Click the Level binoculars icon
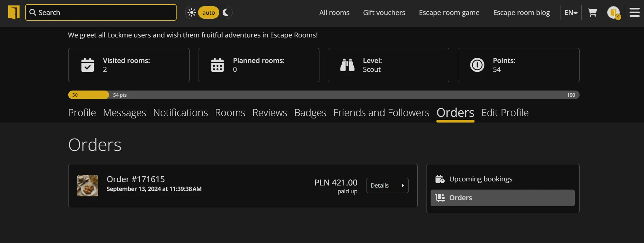Image resolution: width=644 pixels, height=243 pixels. coord(347,65)
